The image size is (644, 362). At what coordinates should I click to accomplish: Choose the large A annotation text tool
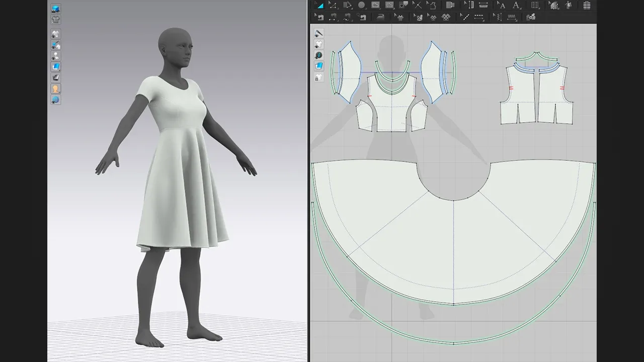coord(516,5)
